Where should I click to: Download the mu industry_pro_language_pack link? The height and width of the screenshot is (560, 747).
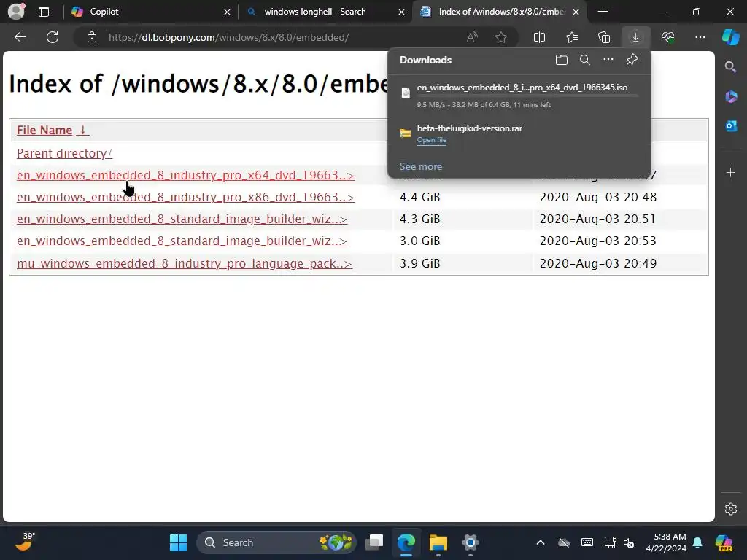pyautogui.click(x=184, y=263)
